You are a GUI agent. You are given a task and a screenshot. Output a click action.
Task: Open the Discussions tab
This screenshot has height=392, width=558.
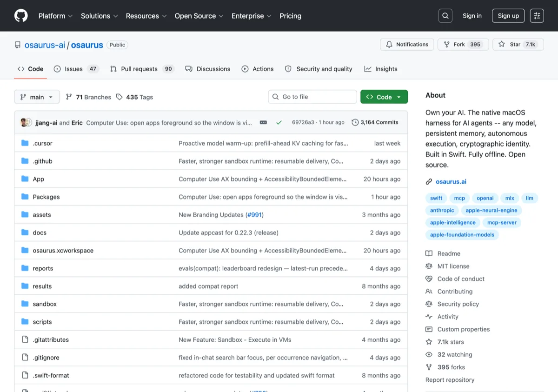pyautogui.click(x=208, y=69)
